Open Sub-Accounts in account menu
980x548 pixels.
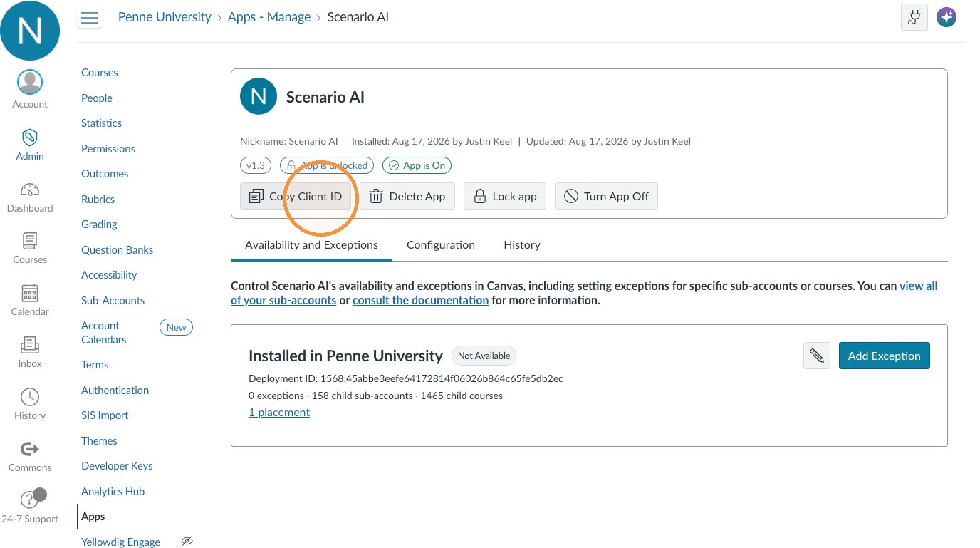113,301
